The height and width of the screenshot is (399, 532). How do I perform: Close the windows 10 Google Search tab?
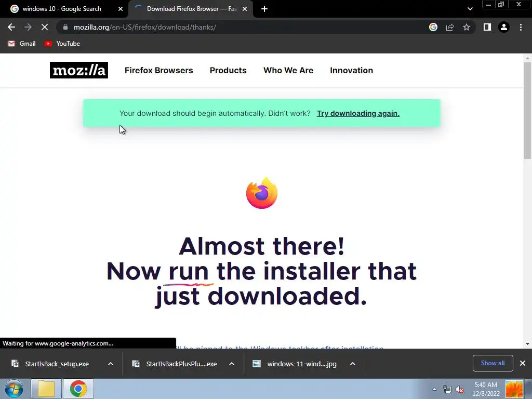(121, 9)
